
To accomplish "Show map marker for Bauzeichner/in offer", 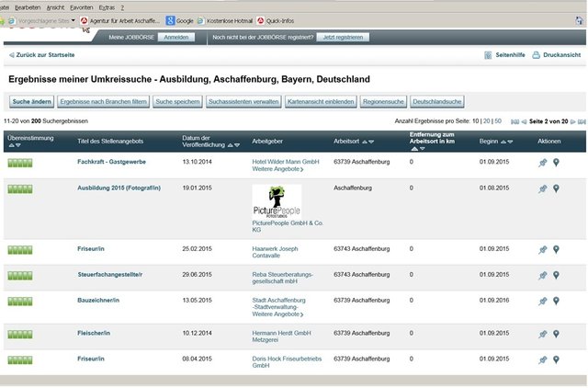I will tap(556, 301).
